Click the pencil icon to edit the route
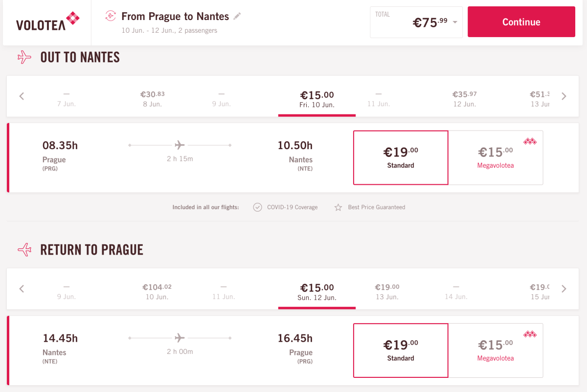Viewport: 587px width, 392px height. [x=237, y=16]
